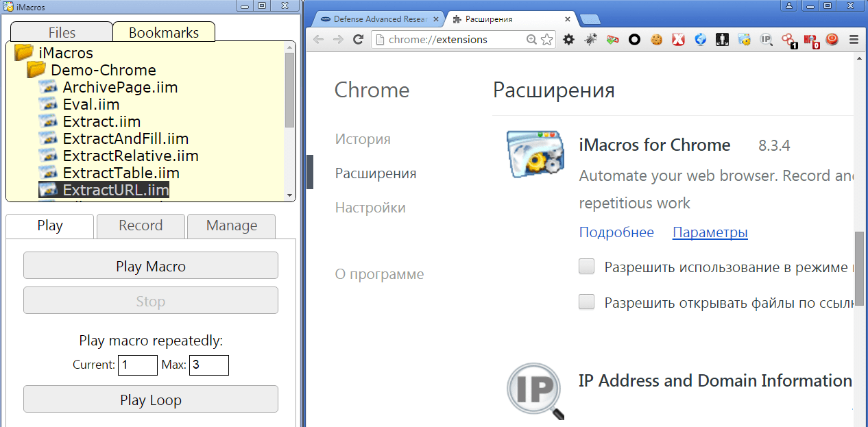Click the bug extension icon in toolbar
Screen dimensions: 868x427
point(590,40)
